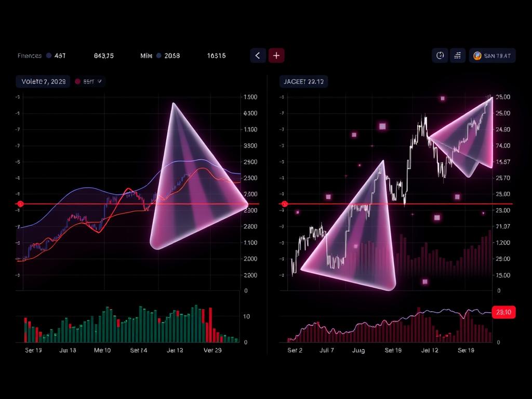This screenshot has width=532, height=399.
Task: Click the Jul 7 date label
Action: pos(326,350)
